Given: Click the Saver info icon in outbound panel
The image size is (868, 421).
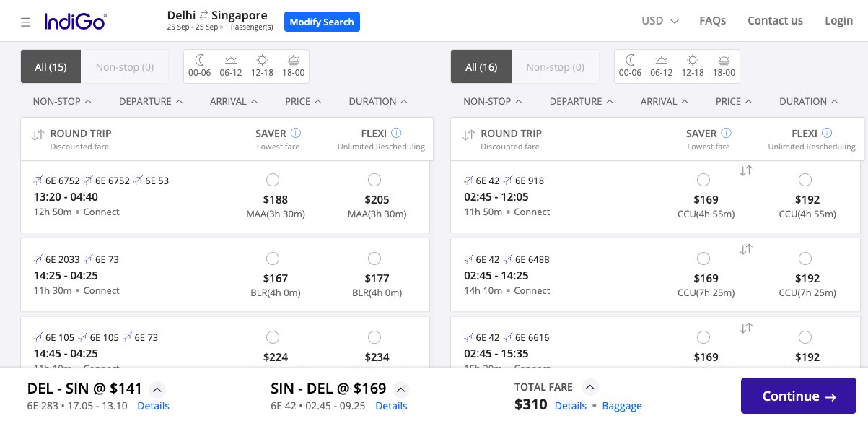Looking at the screenshot, I should tap(296, 133).
